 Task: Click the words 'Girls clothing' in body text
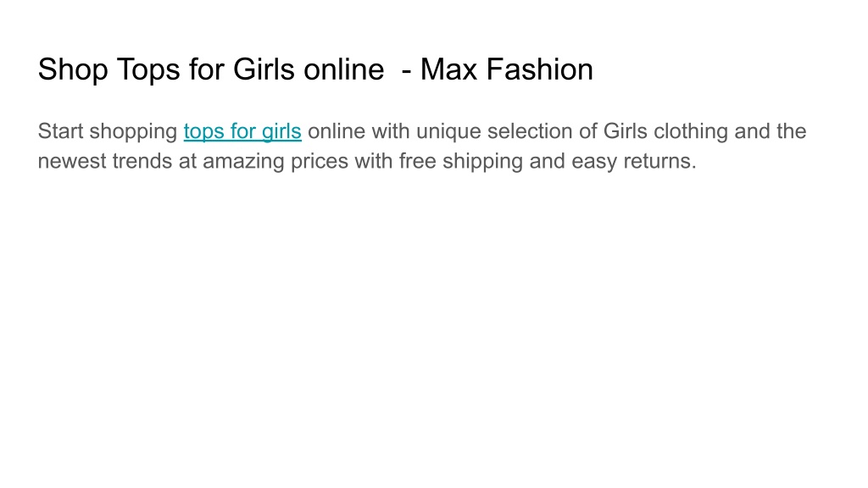[665, 131]
